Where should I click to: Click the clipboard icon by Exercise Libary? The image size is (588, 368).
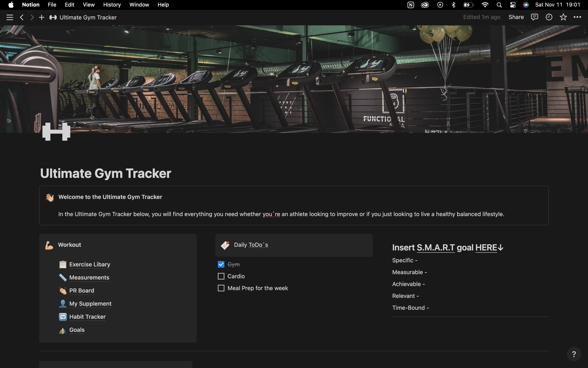[63, 264]
